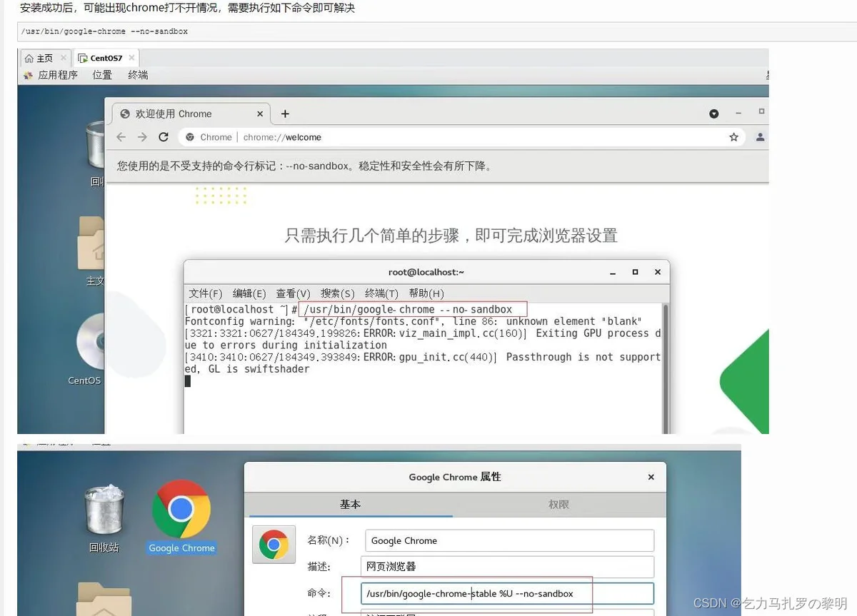The width and height of the screenshot is (857, 616).
Task: Click the 名称 field containing Google Chrome
Action: [509, 541]
